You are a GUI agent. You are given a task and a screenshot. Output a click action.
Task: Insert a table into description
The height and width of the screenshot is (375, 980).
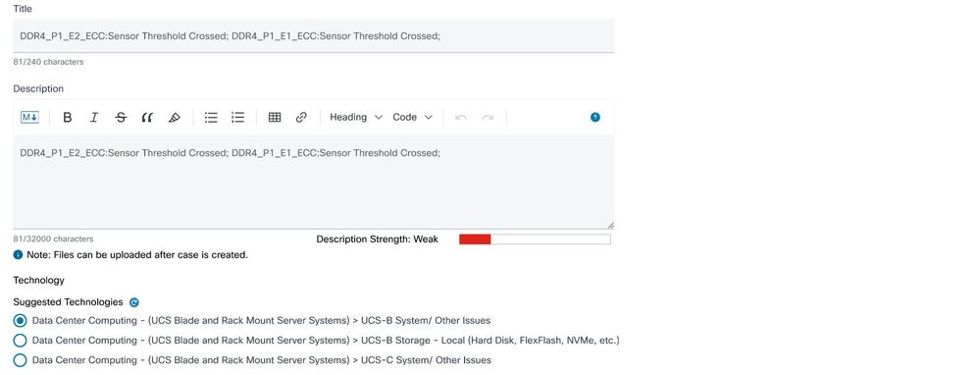[275, 117]
